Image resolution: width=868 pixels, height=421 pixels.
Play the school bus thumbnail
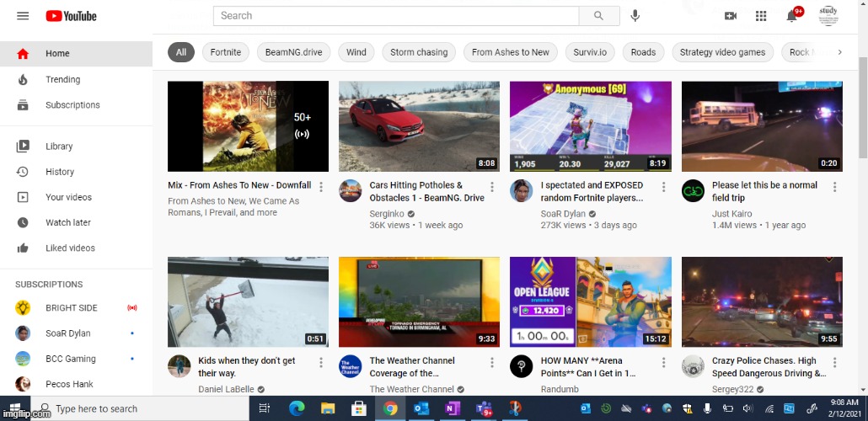tap(762, 126)
